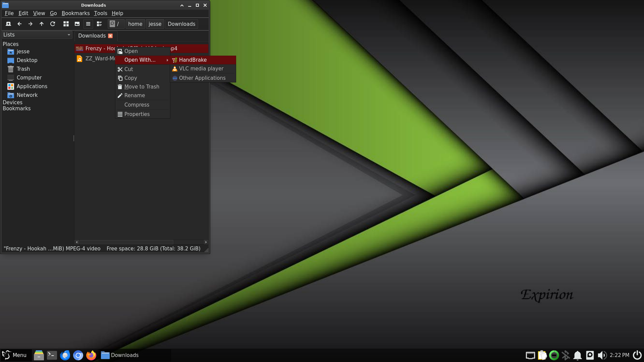The image size is (644, 362).
Task: Switch to detailed list view mode
Action: [99, 24]
